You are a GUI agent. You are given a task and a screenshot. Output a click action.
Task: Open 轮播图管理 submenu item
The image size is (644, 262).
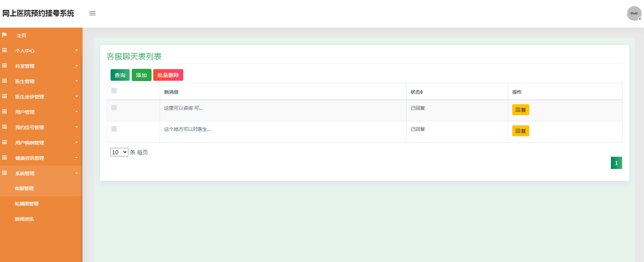[27, 204]
